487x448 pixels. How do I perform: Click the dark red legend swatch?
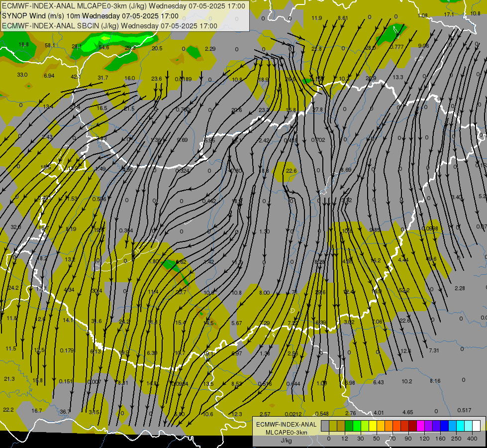tap(412, 426)
